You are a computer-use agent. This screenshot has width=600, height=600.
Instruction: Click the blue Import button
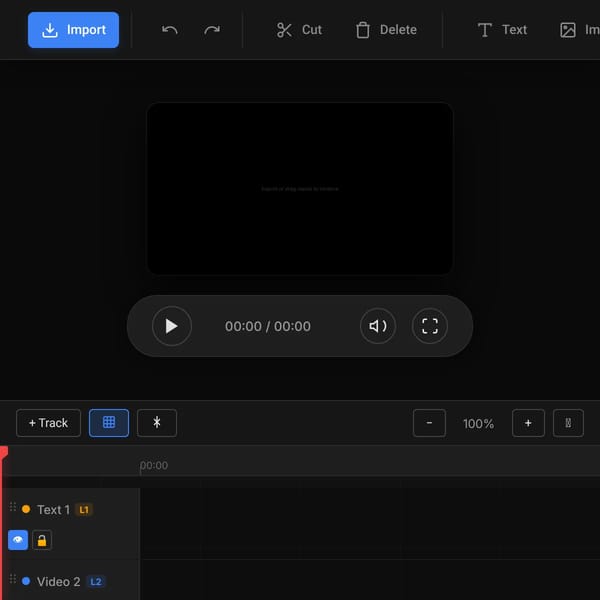(73, 30)
